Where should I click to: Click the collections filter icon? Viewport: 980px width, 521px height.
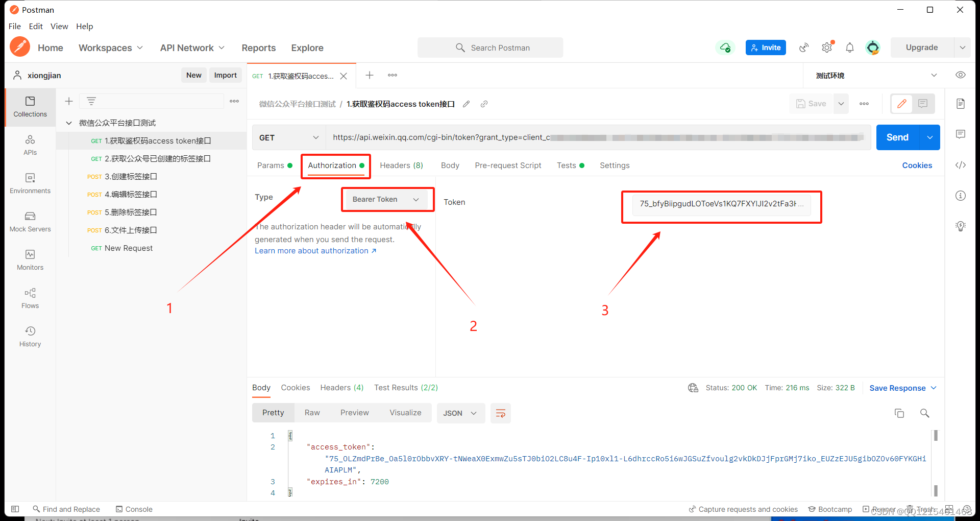click(91, 101)
